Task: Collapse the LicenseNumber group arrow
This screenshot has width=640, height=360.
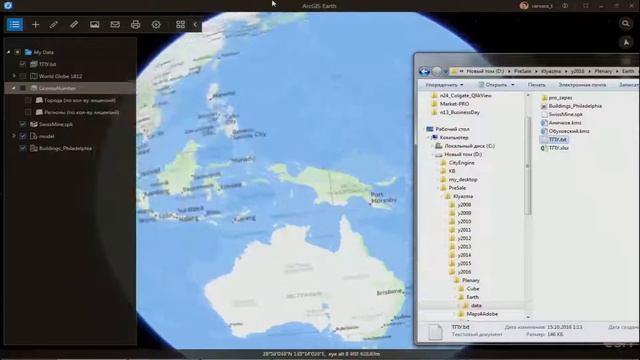Action: [14, 88]
